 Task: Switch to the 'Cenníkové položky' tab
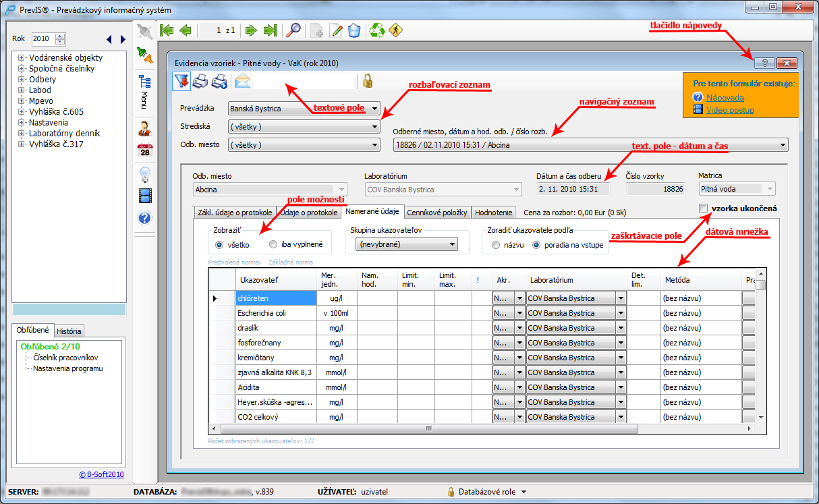tap(439, 213)
